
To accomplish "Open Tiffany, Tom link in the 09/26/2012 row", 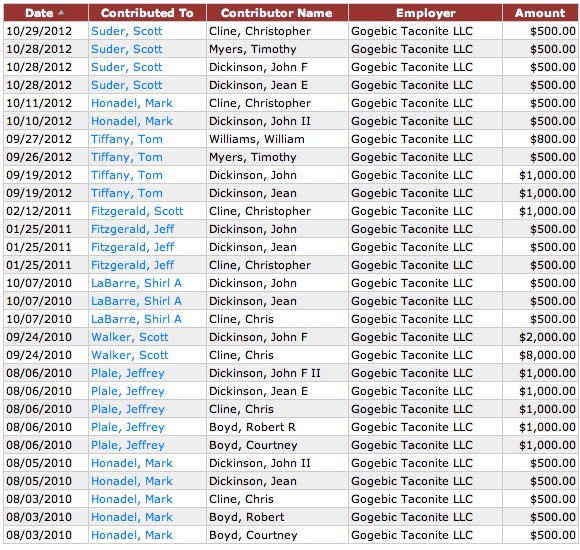I will click(x=127, y=157).
